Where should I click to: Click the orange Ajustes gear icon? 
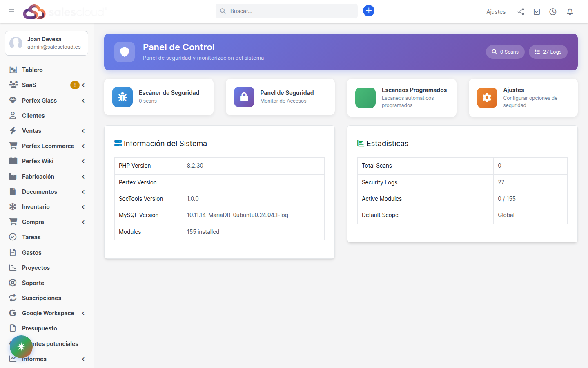click(x=487, y=98)
